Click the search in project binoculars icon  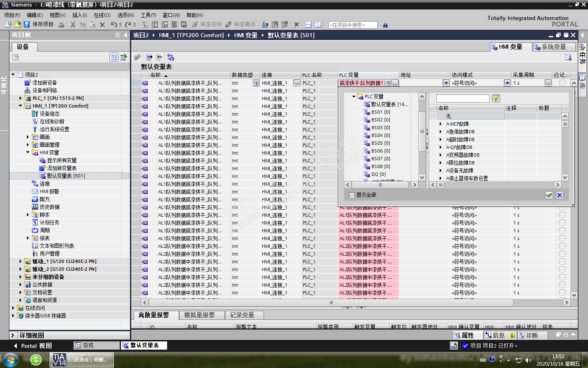pos(385,25)
